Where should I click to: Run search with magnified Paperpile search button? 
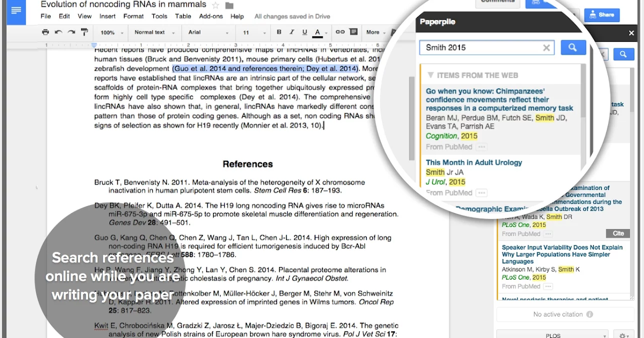(x=573, y=47)
